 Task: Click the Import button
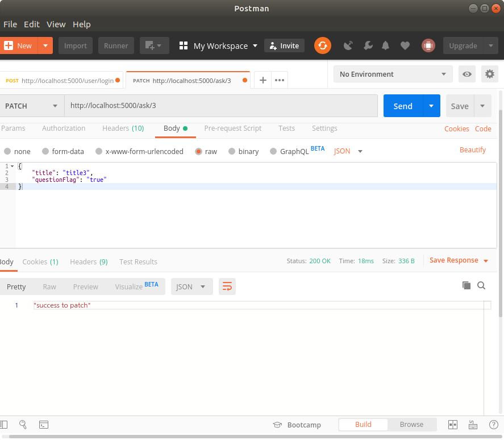76,45
